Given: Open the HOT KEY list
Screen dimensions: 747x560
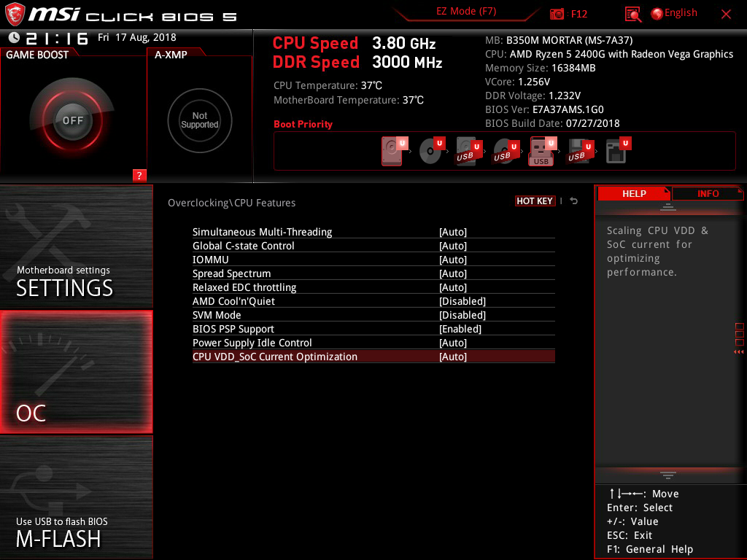Looking at the screenshot, I should click(535, 201).
